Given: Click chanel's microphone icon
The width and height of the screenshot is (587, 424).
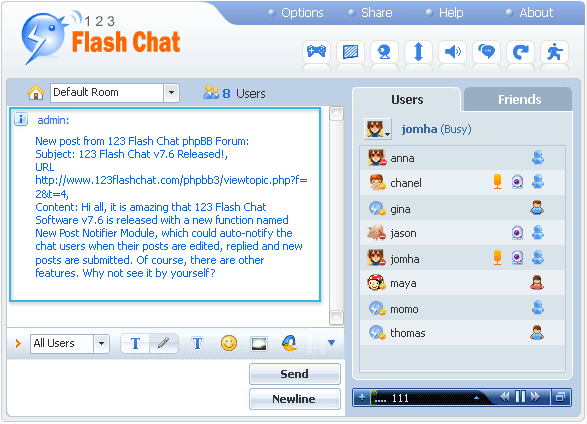Looking at the screenshot, I should 497,182.
